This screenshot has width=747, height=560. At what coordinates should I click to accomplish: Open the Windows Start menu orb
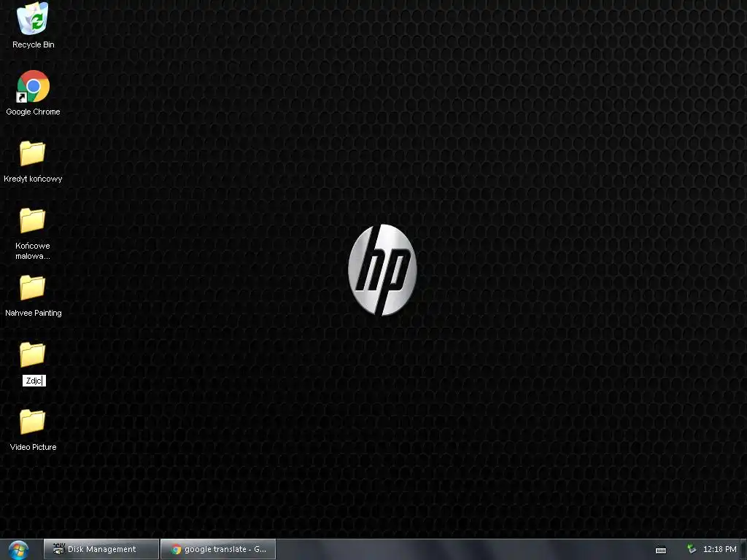point(18,550)
